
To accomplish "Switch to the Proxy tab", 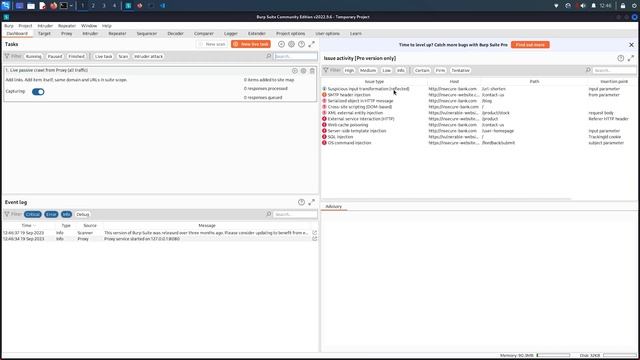I will (67, 33).
